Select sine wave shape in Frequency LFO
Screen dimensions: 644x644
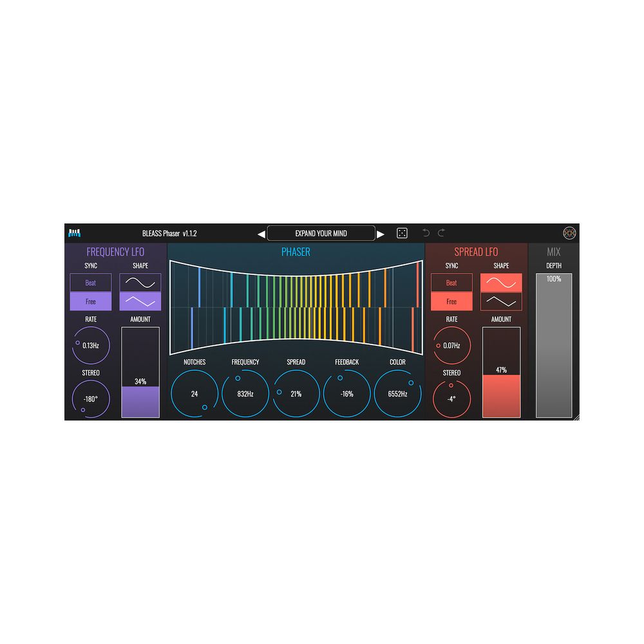140,283
